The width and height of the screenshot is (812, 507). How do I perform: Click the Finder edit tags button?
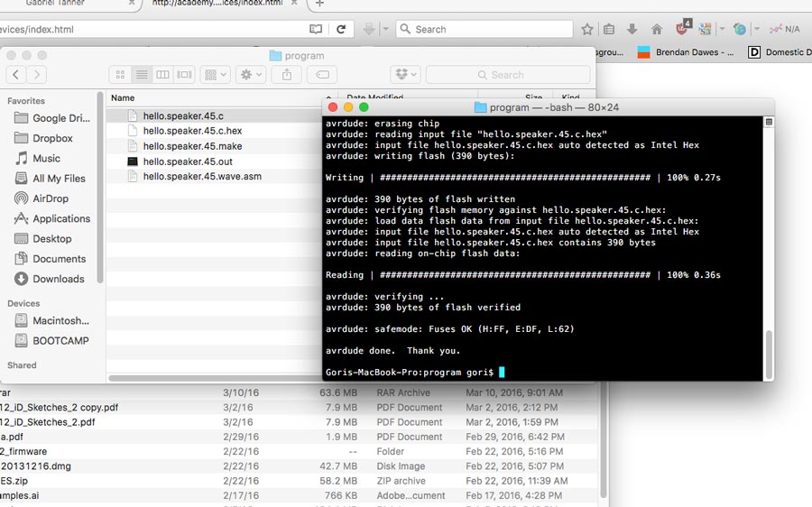(322, 75)
